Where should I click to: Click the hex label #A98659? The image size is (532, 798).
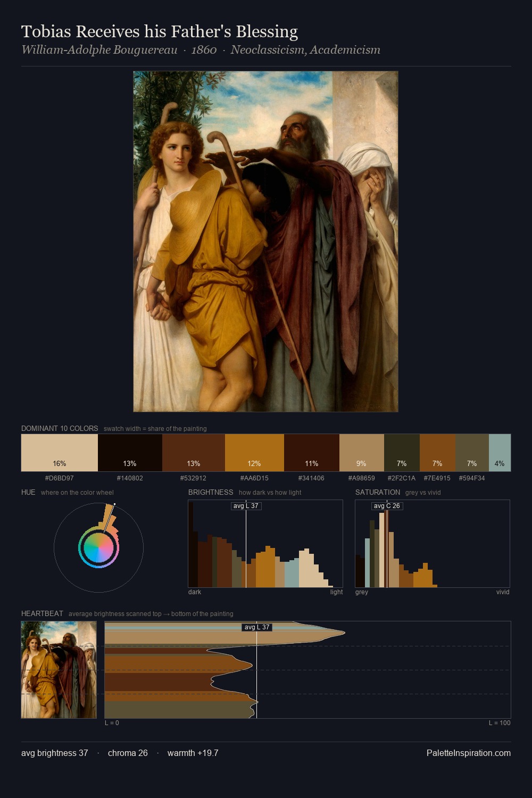pos(362,478)
